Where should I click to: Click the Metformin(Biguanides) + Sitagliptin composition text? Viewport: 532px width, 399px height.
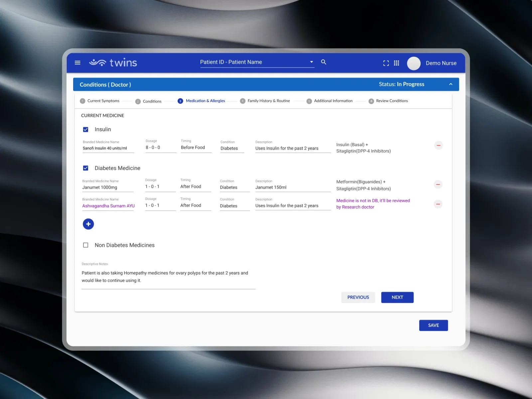click(363, 185)
